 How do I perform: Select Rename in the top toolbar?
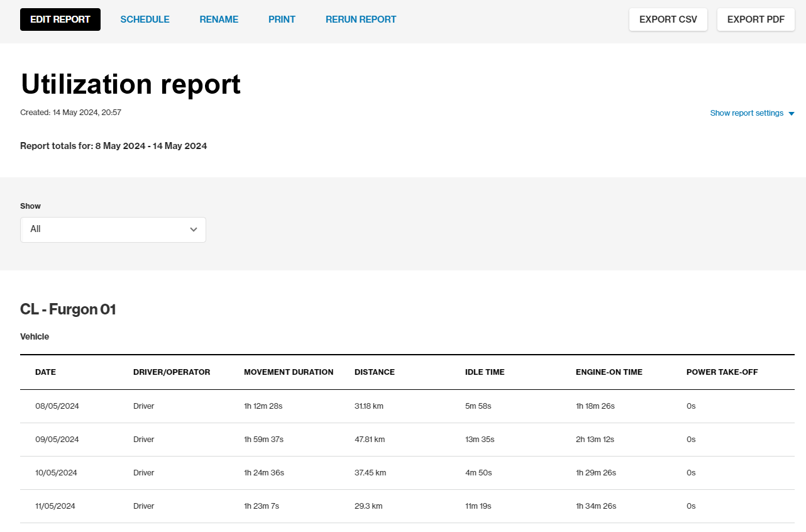[219, 19]
